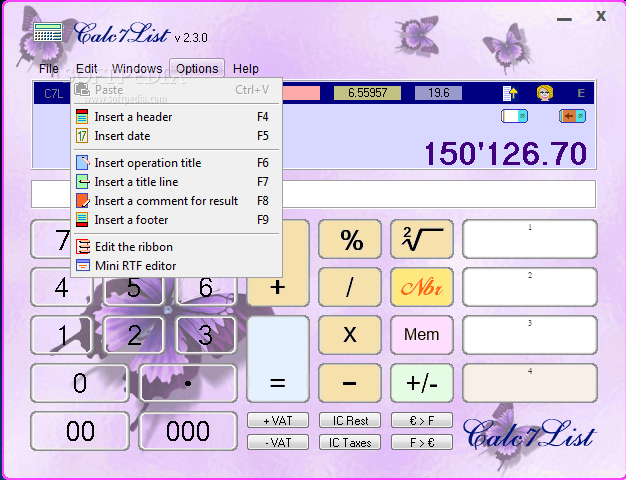Click the pink color box in display bar
Image resolution: width=626 pixels, height=480 pixels.
(301, 93)
